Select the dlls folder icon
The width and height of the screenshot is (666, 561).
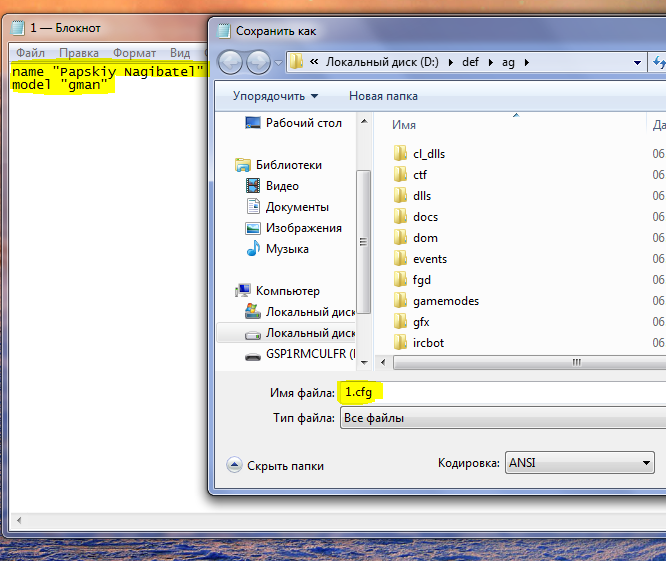[400, 195]
